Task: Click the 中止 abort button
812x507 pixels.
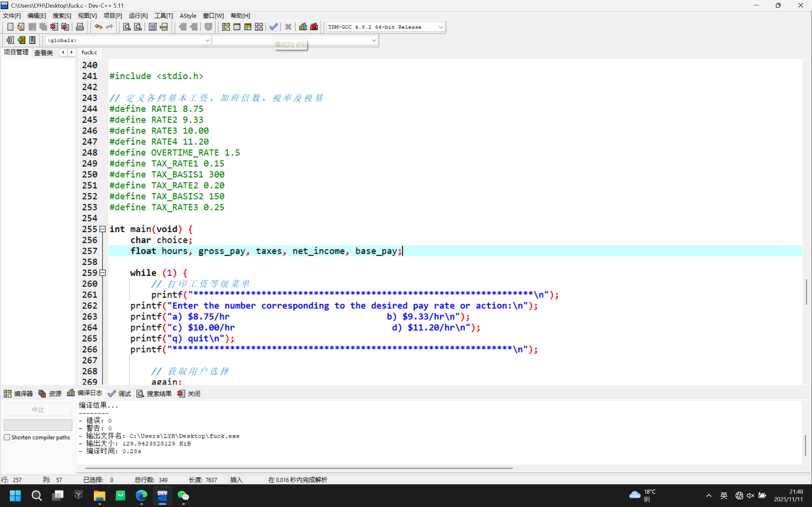Action: [x=38, y=409]
